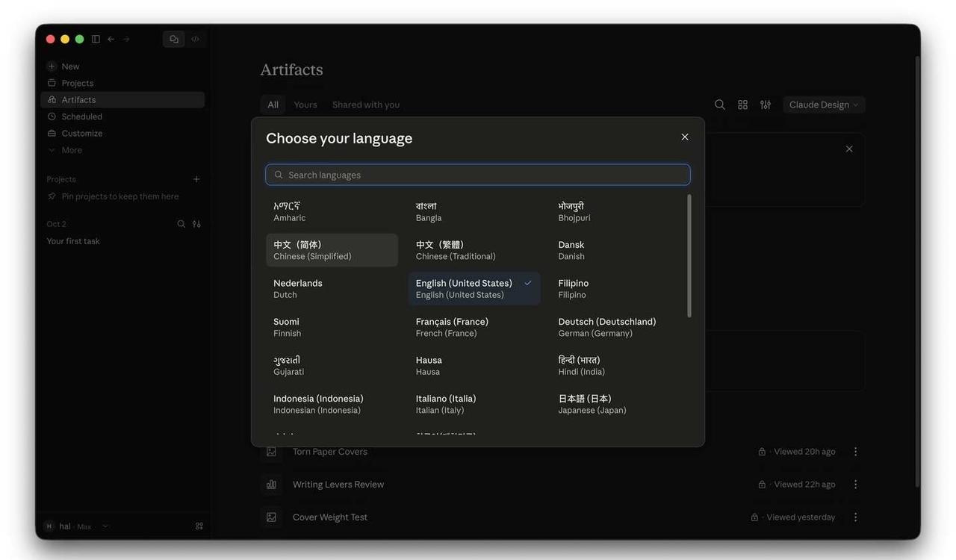Click the bottom-right sidebar grid icon
The height and width of the screenshot is (560, 956).
199,526
